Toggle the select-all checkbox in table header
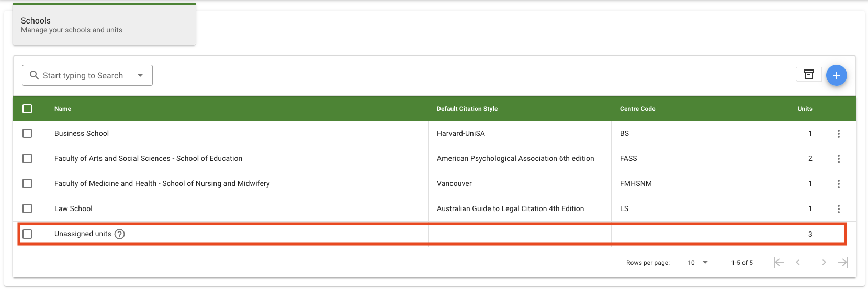 (27, 109)
